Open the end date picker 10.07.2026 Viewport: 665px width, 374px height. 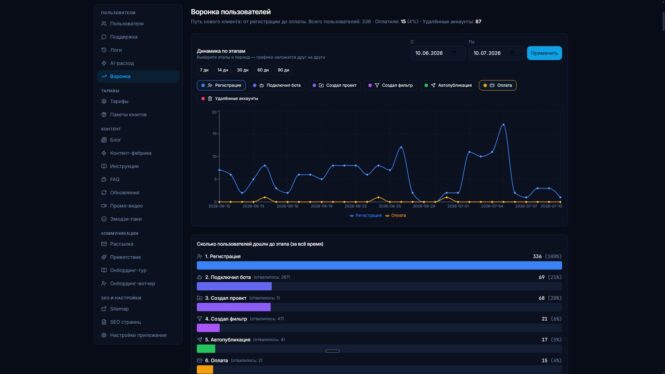point(495,53)
